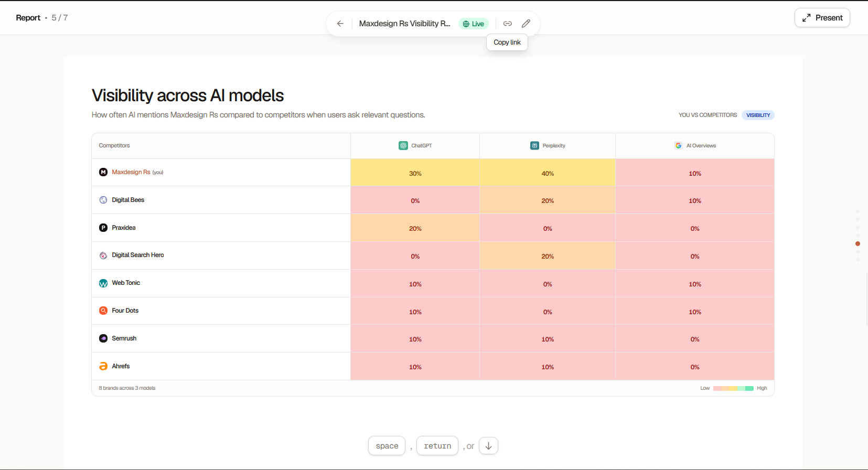The width and height of the screenshot is (868, 470).
Task: Click the Maxdesign Rs row name
Action: click(x=131, y=172)
